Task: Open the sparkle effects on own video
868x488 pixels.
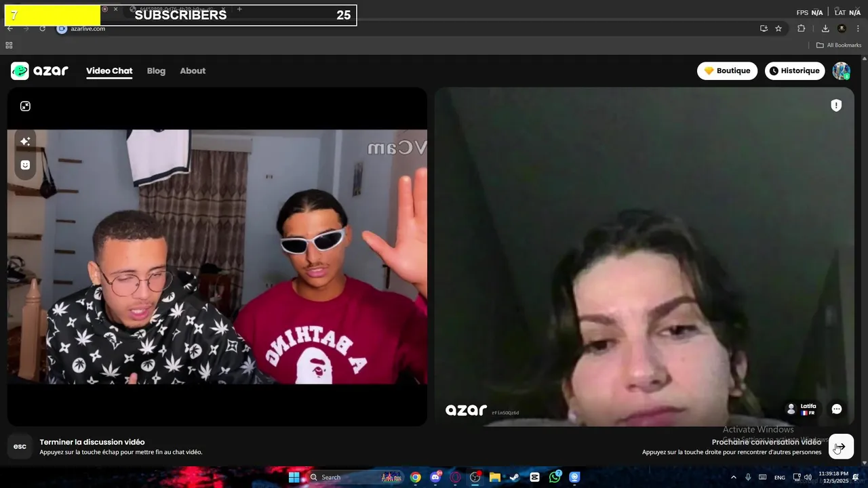Action: (25, 141)
